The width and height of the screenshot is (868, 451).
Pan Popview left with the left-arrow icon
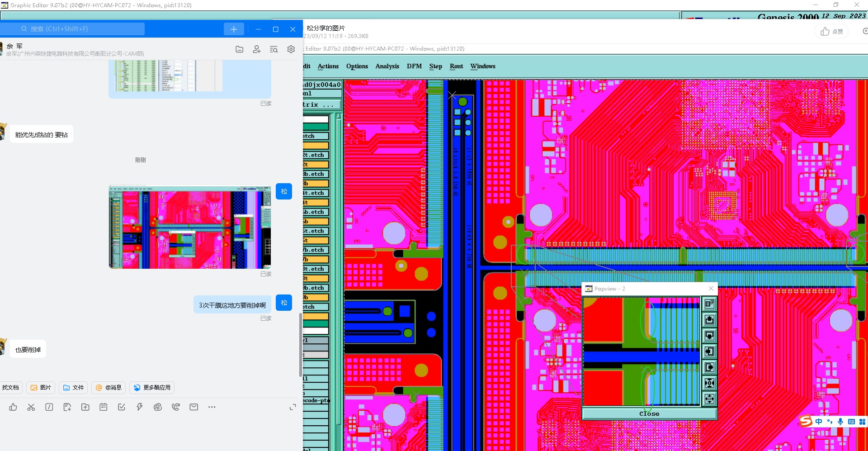[x=709, y=351]
